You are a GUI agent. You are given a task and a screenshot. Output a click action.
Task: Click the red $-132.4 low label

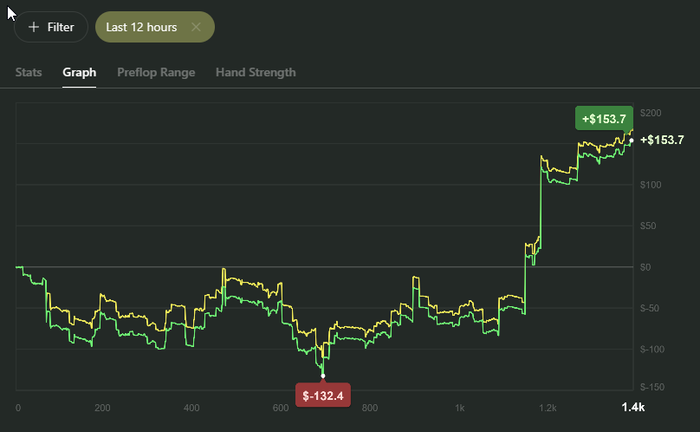click(323, 395)
